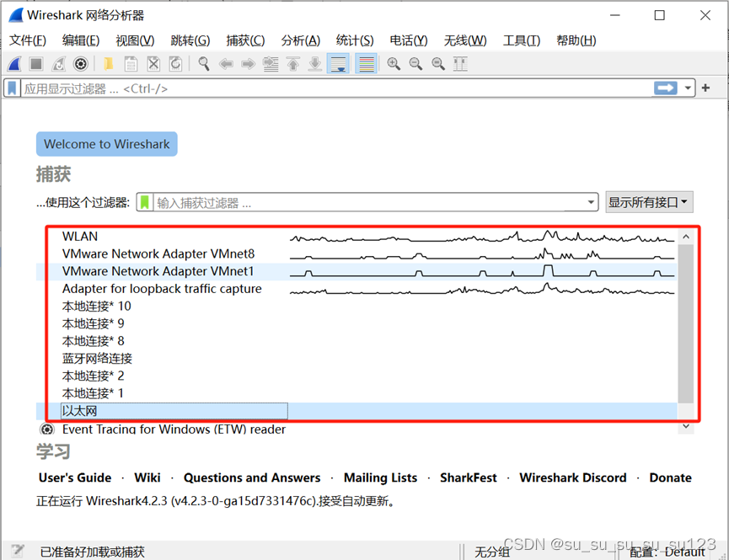
Task: Open User's Guide link
Action: pyautogui.click(x=75, y=477)
